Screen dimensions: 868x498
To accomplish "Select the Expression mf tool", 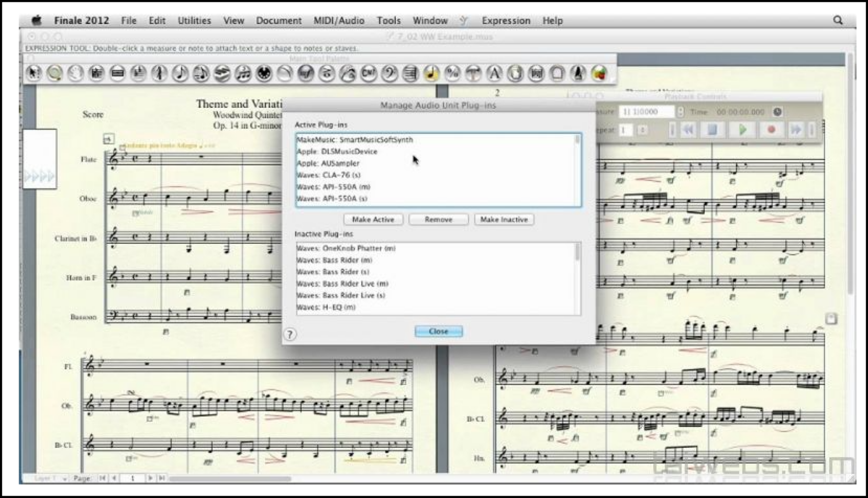I will coord(306,73).
